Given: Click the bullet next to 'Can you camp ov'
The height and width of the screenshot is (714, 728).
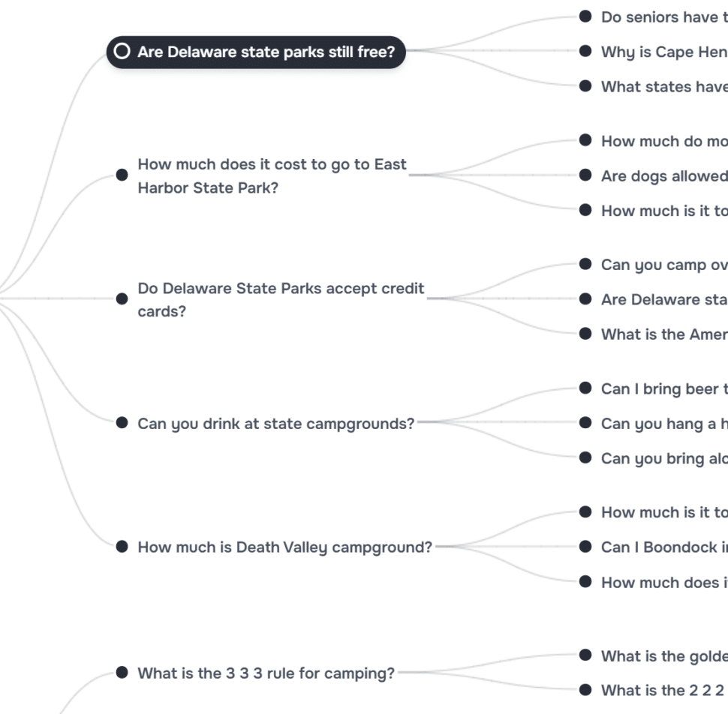Looking at the screenshot, I should (x=585, y=264).
